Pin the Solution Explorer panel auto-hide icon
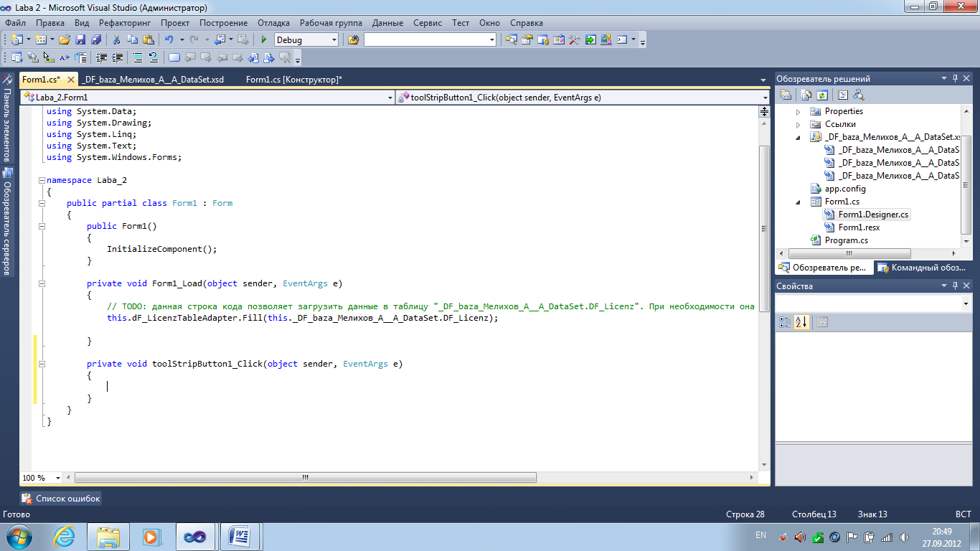The width and height of the screenshot is (980, 551). click(x=955, y=78)
